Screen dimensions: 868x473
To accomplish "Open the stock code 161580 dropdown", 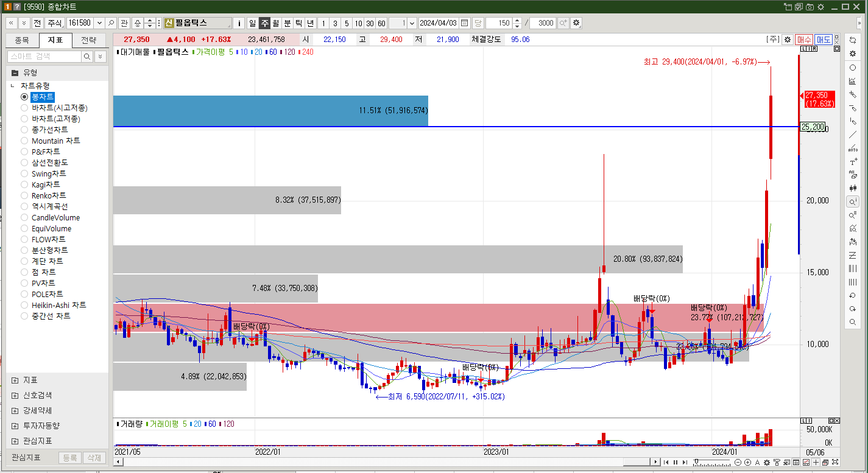I will click(99, 23).
